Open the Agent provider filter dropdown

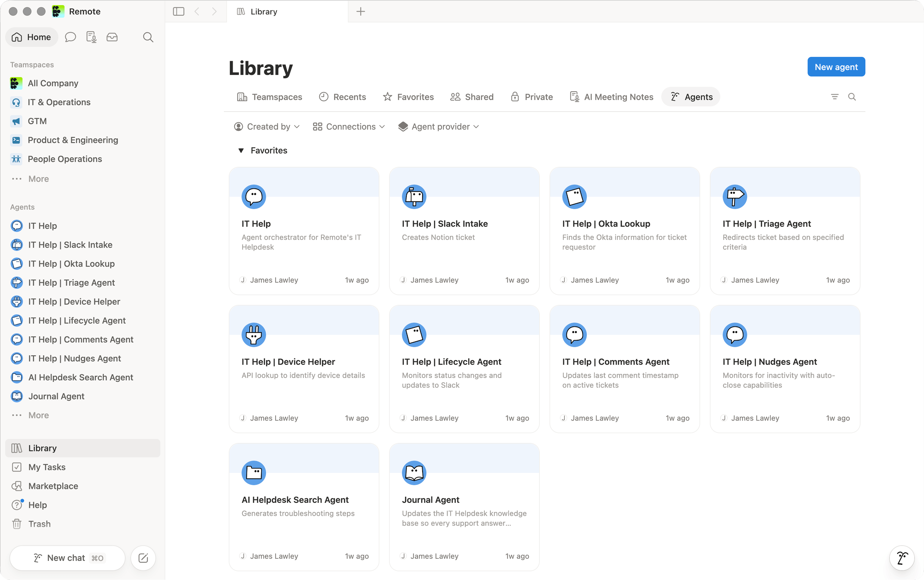tap(439, 127)
